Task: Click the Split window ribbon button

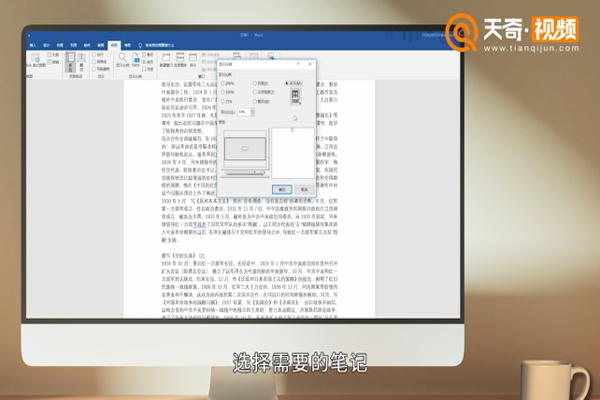Action: click(193, 60)
